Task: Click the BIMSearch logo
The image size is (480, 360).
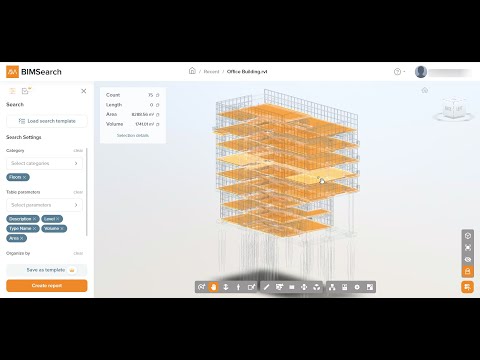Action: (x=34, y=72)
